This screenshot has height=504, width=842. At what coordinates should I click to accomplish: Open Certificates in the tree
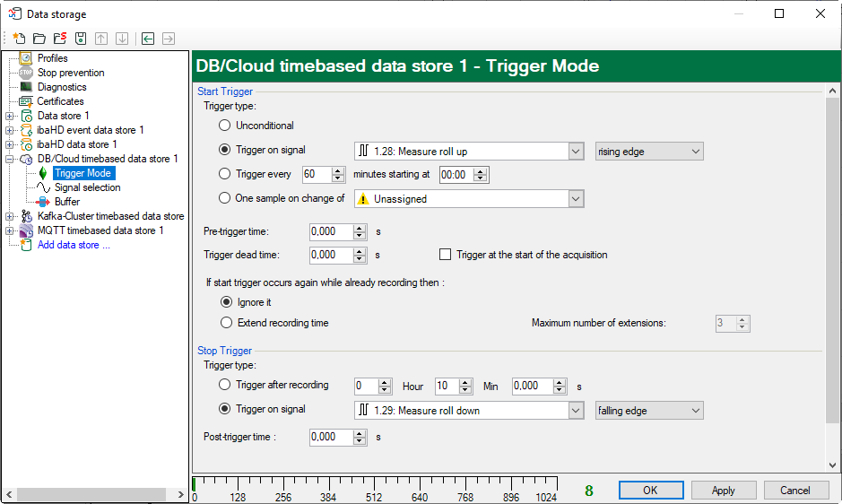pyautogui.click(x=60, y=101)
